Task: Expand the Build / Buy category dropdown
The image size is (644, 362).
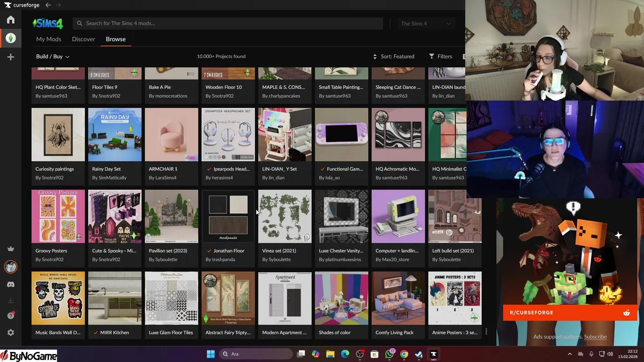Action: [x=53, y=56]
